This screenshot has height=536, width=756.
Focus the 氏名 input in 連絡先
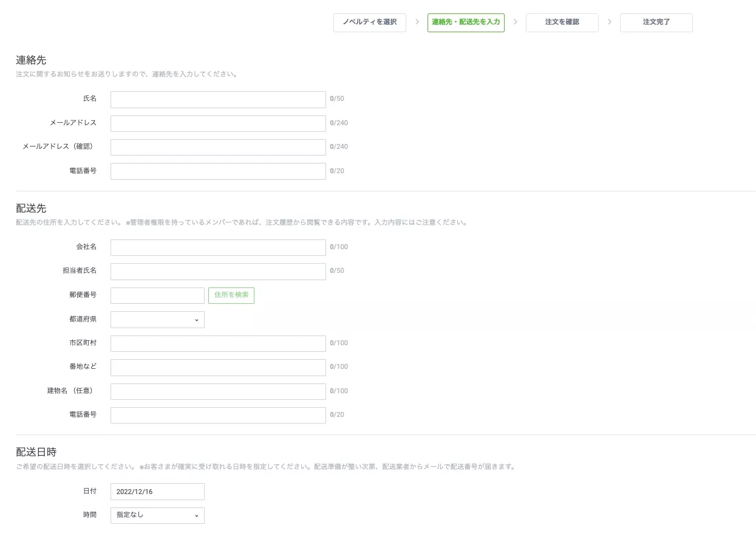pyautogui.click(x=218, y=99)
